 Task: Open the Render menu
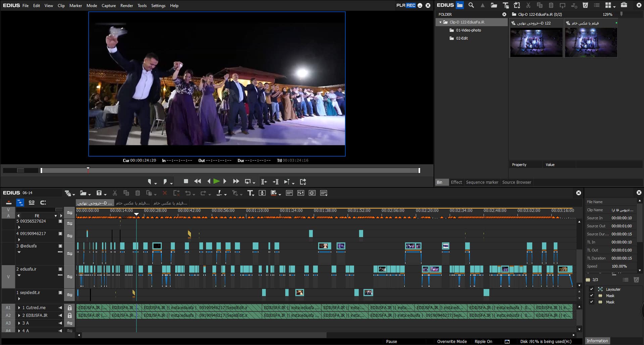127,5
